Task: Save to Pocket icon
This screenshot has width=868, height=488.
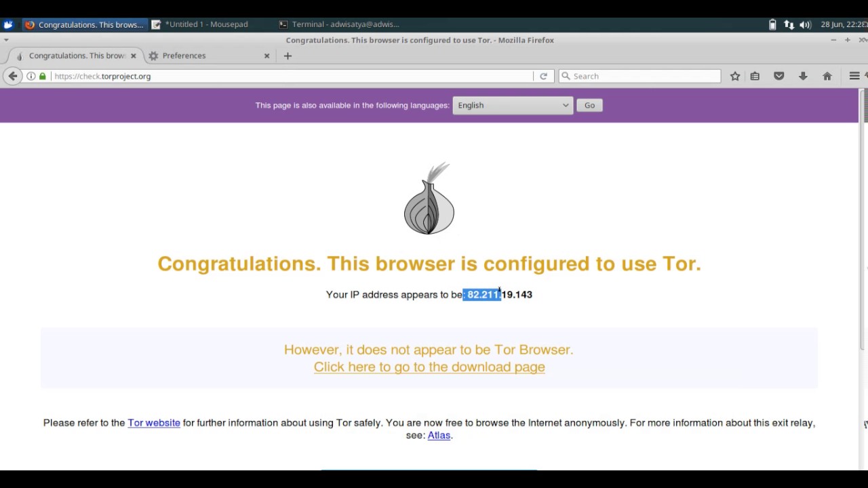Action: tap(779, 76)
